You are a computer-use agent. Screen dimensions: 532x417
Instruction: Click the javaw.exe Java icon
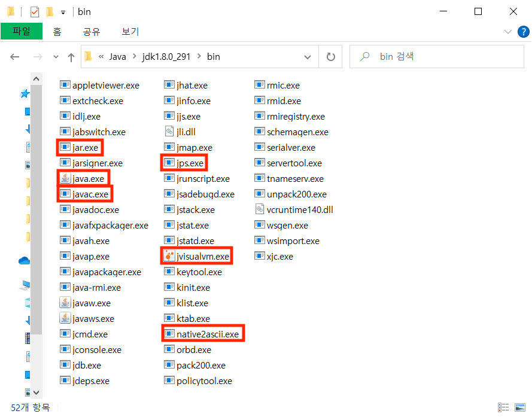point(65,303)
